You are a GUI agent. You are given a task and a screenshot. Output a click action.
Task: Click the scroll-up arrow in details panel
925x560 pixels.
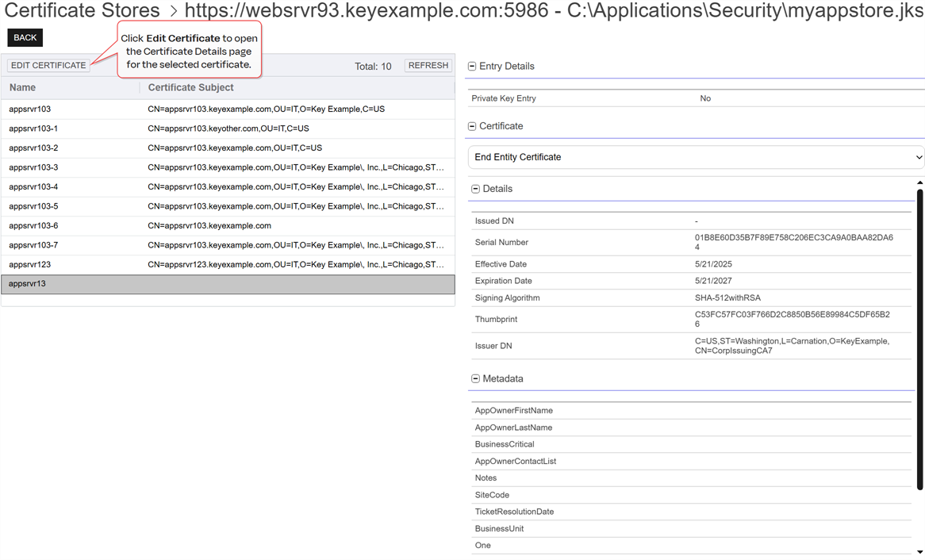[x=919, y=183]
